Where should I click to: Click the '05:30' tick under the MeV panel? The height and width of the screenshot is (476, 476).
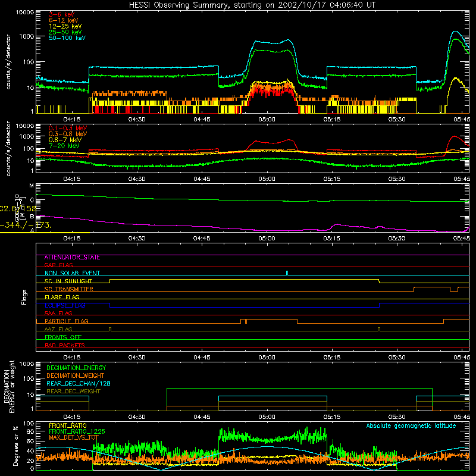397,179
